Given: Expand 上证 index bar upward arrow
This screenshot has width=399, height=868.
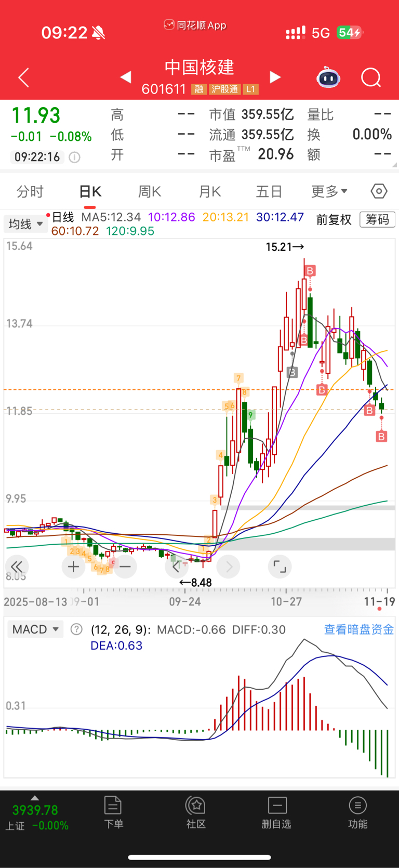Looking at the screenshot, I should [x=35, y=798].
